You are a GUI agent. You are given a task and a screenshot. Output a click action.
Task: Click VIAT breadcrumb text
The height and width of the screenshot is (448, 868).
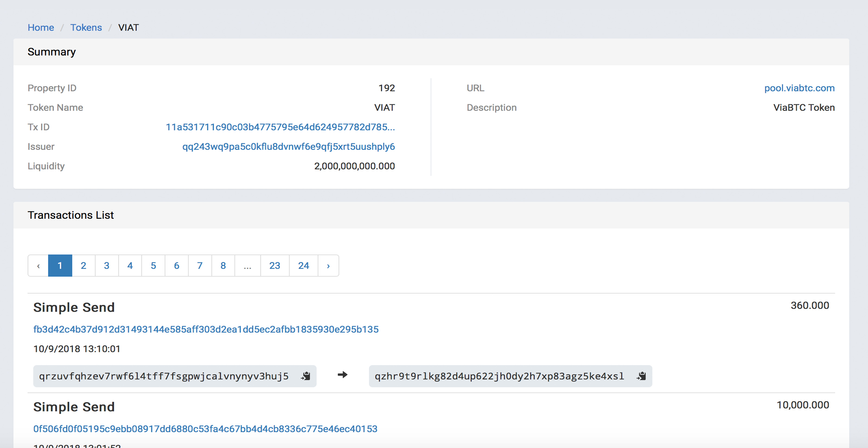[x=128, y=27]
